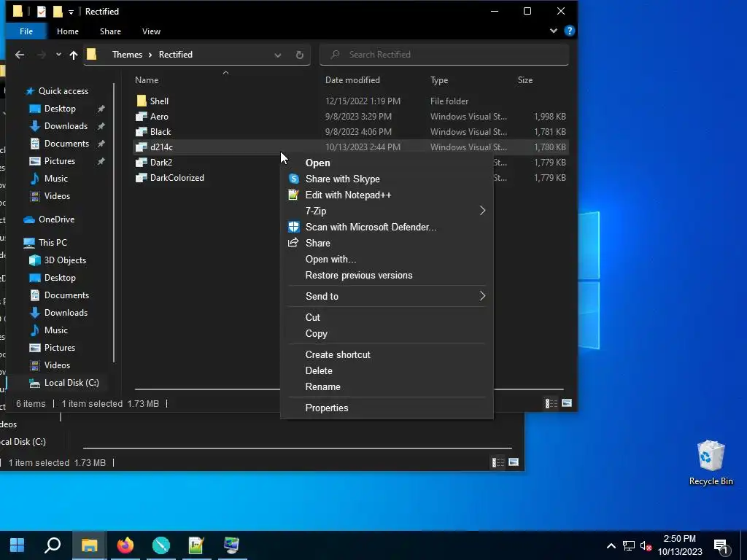
Task: Open the View ribbon tab
Action: point(151,31)
